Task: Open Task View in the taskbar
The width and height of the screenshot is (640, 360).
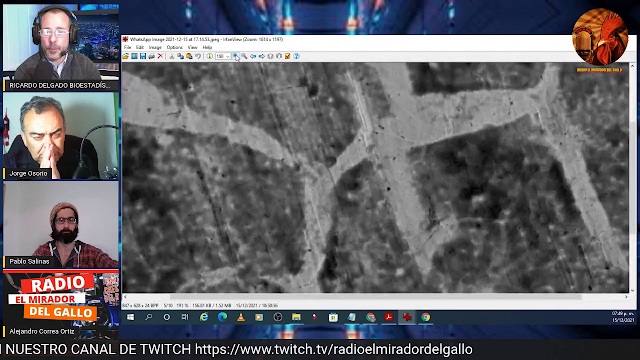Action: coord(185,317)
